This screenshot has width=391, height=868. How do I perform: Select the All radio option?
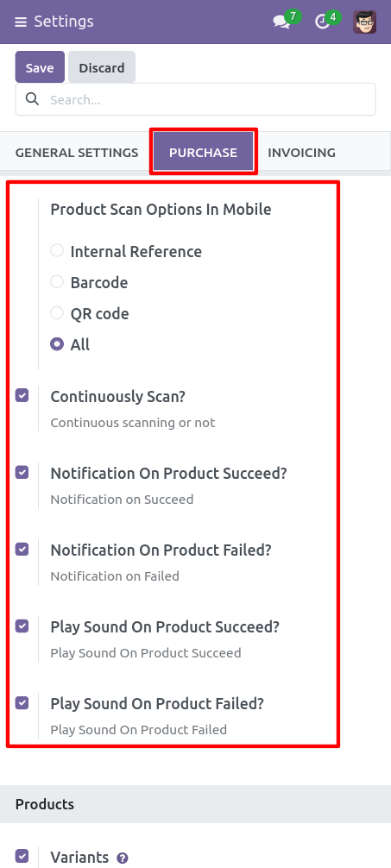point(56,343)
